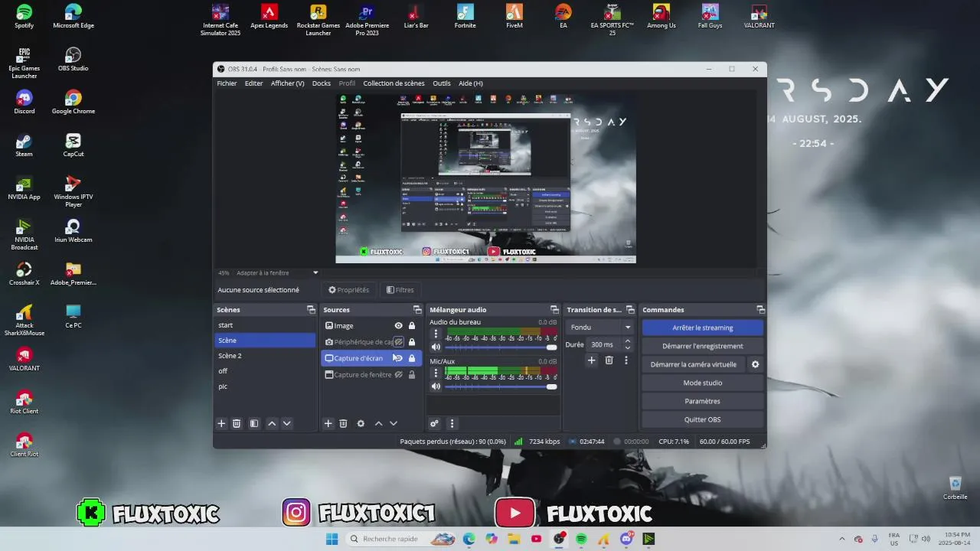This screenshot has width=980, height=551.
Task: Open Paramètres from the Commandes panel
Action: coord(703,401)
